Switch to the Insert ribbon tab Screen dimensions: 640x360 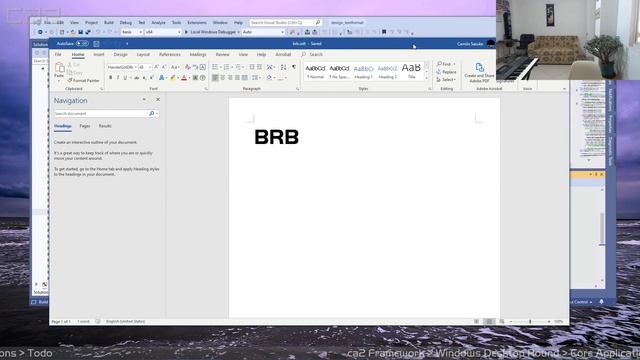pyautogui.click(x=99, y=54)
